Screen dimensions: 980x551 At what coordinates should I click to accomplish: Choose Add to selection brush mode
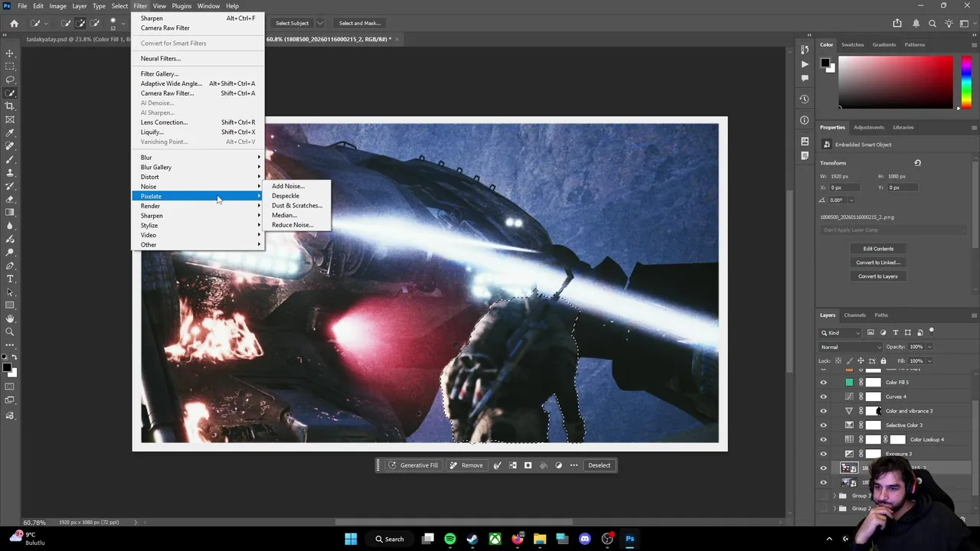pyautogui.click(x=80, y=23)
